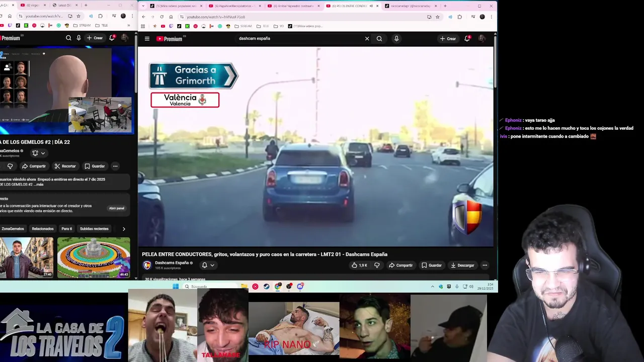644x362 pixels.
Task: Click the Crear button in right window
Action: [x=448, y=39]
